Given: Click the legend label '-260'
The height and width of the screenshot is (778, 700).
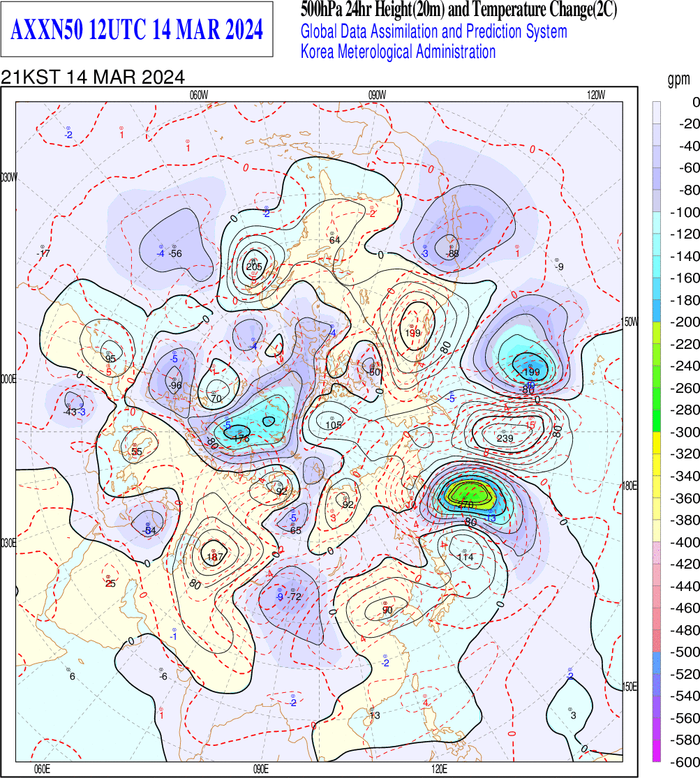Looking at the screenshot, I should point(685,387).
